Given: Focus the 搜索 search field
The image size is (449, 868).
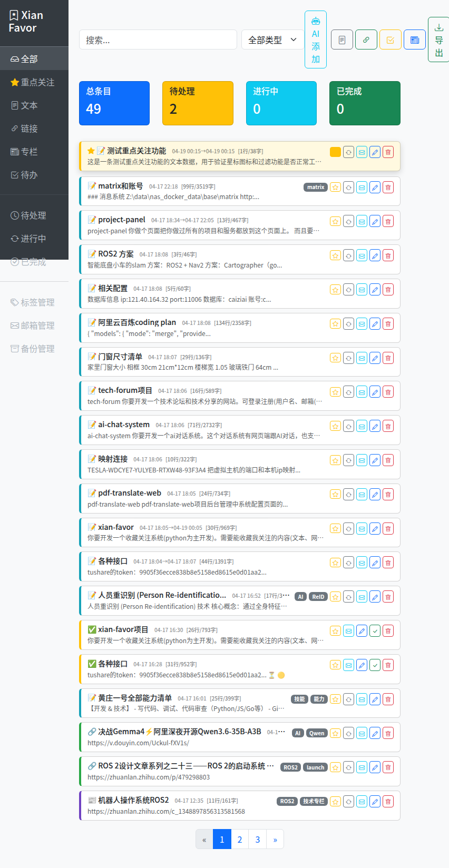Looking at the screenshot, I should coord(158,40).
